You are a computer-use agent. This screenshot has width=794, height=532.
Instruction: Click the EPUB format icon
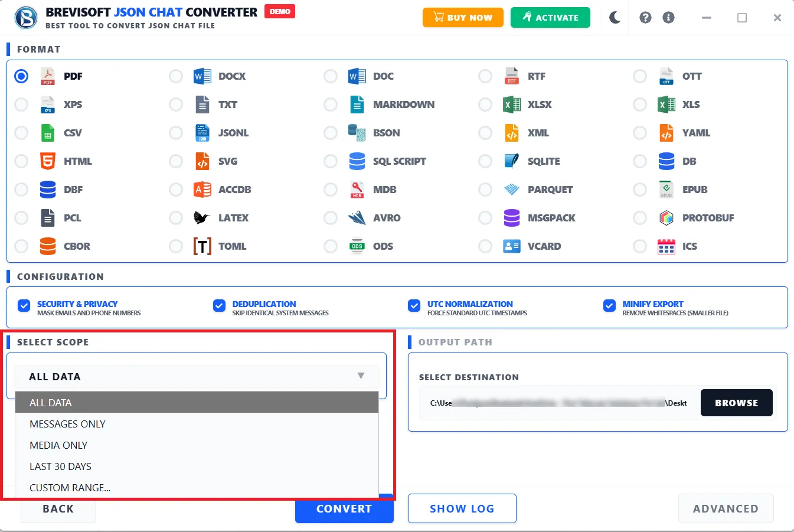666,190
